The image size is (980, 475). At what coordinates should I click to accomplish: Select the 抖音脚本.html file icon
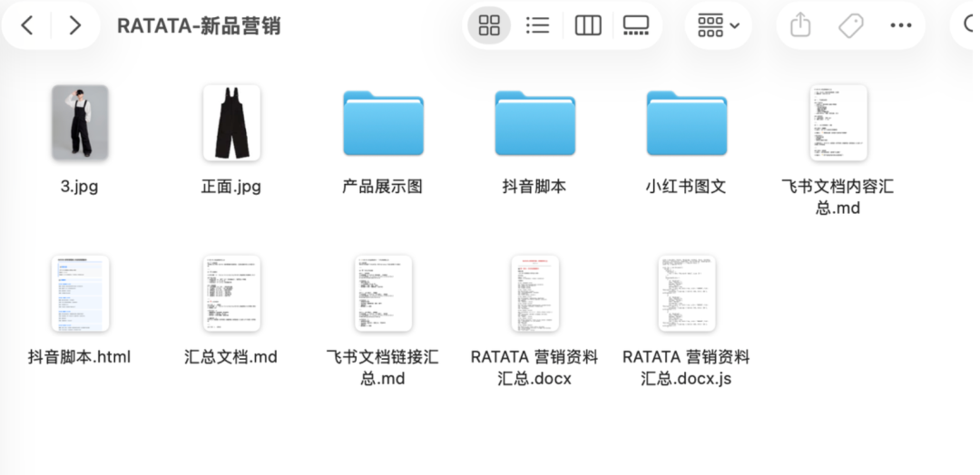pyautogui.click(x=80, y=294)
